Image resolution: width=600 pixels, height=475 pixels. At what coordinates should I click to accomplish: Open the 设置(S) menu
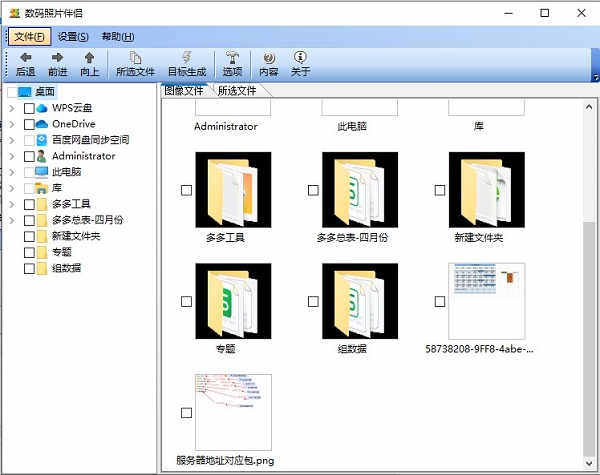click(73, 37)
